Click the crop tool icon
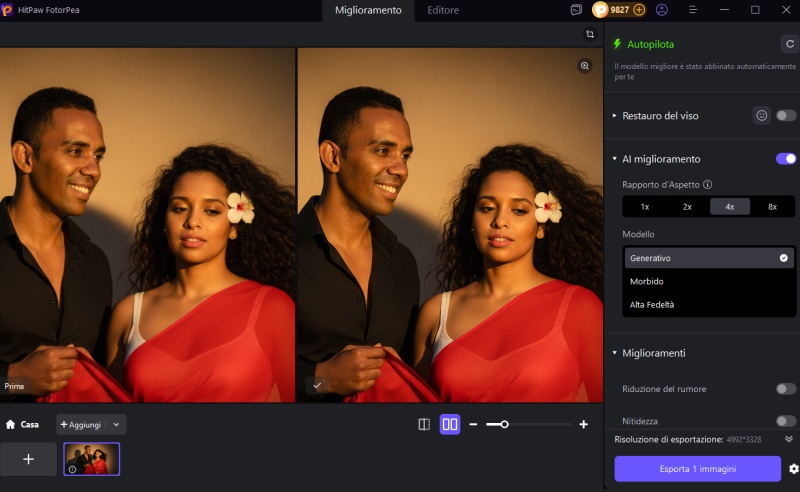The height and width of the screenshot is (492, 800). point(590,34)
